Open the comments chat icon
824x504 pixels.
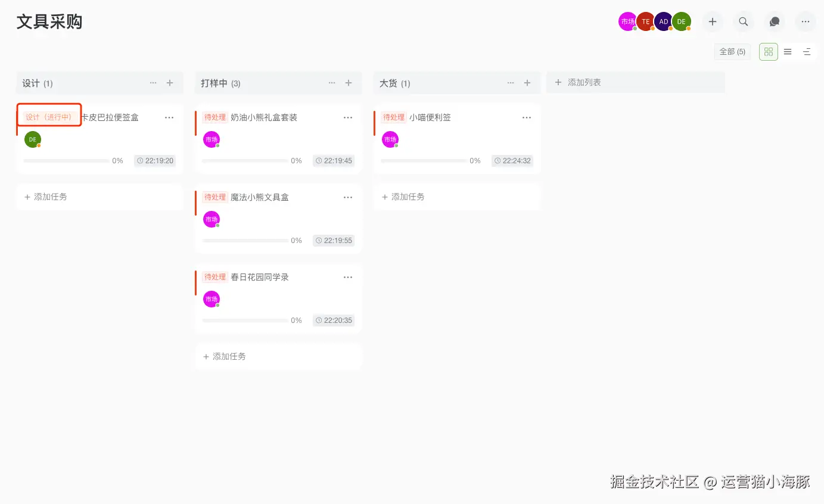coord(774,21)
